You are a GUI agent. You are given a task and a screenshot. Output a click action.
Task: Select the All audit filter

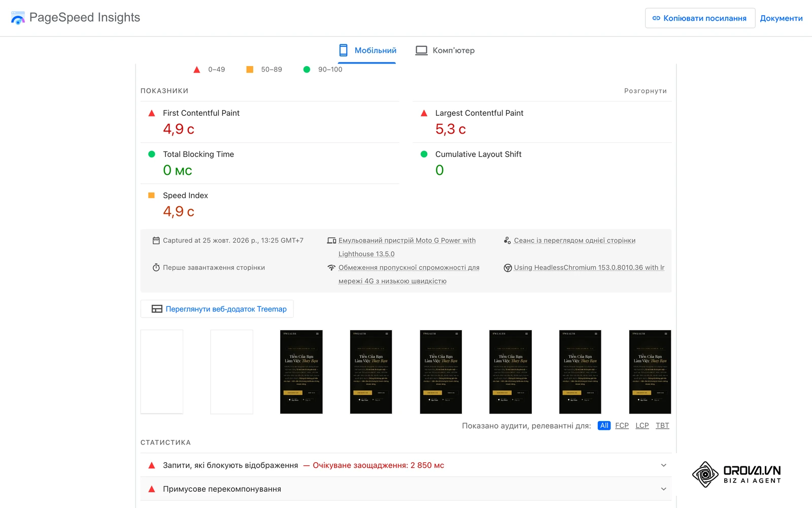point(604,426)
